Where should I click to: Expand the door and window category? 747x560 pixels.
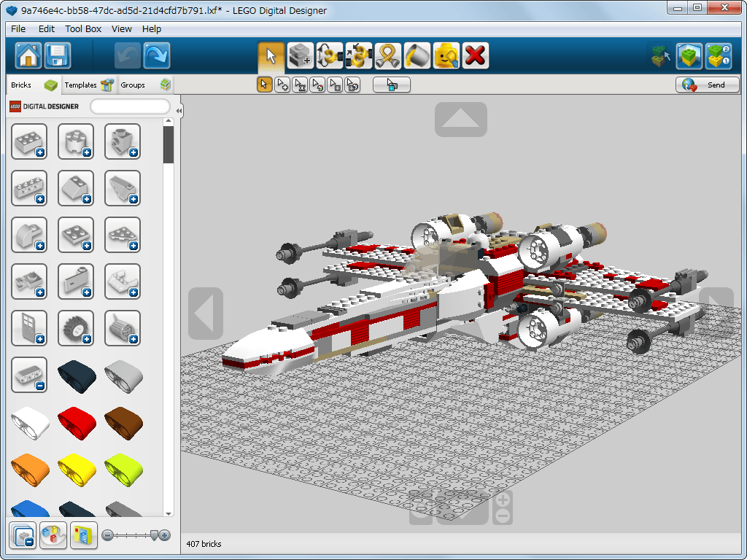pos(29,328)
